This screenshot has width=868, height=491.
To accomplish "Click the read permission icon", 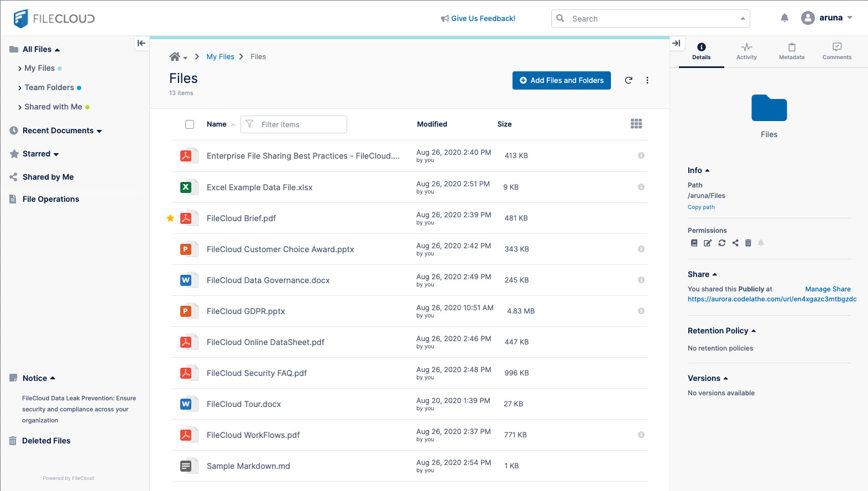I will point(694,243).
